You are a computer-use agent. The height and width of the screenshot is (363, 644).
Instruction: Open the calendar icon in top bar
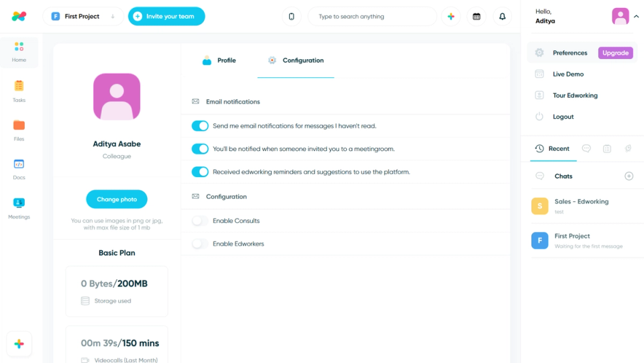(476, 16)
